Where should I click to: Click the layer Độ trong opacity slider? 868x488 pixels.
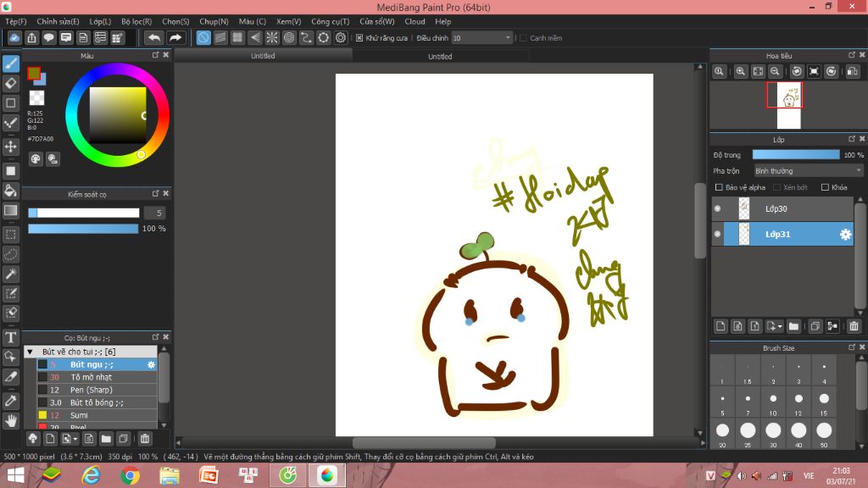pyautogui.click(x=795, y=155)
